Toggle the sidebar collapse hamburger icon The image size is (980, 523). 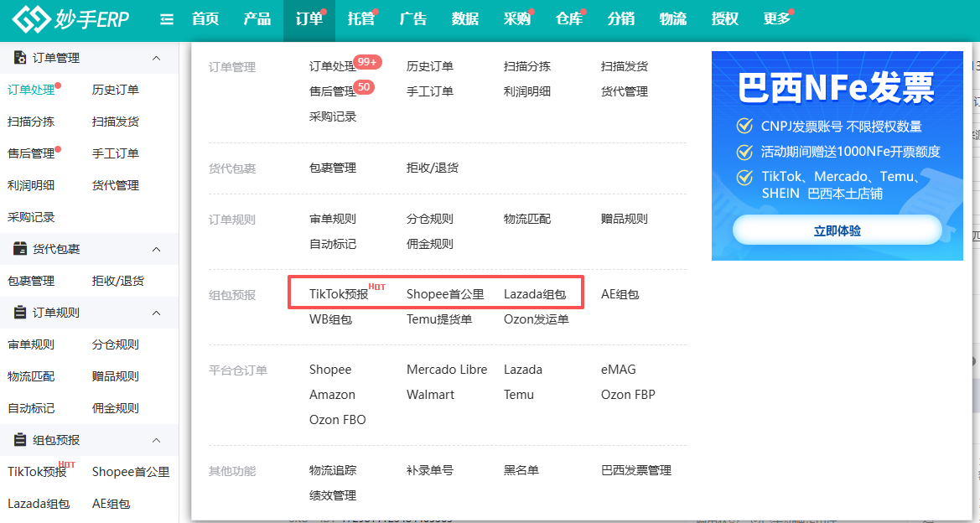tap(167, 19)
